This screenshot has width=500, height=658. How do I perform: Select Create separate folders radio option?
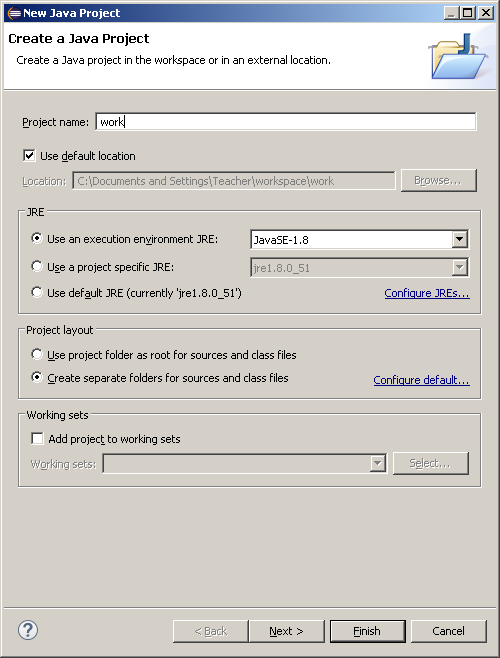tap(37, 377)
